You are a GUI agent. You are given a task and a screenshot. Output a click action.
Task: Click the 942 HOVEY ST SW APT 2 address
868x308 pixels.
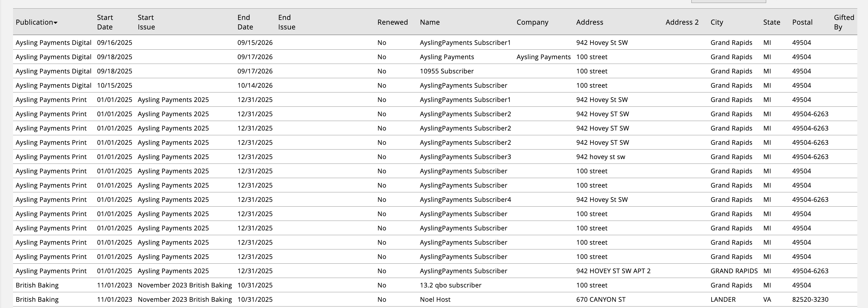click(613, 271)
